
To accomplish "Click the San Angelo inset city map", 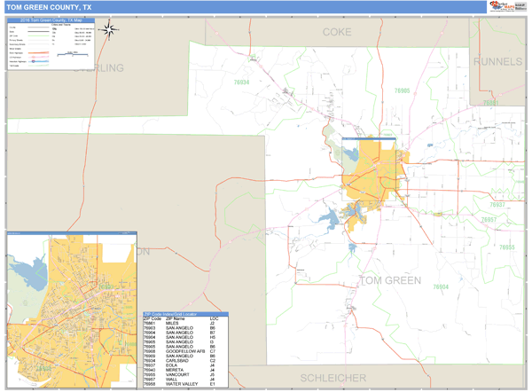I will [72, 311].
